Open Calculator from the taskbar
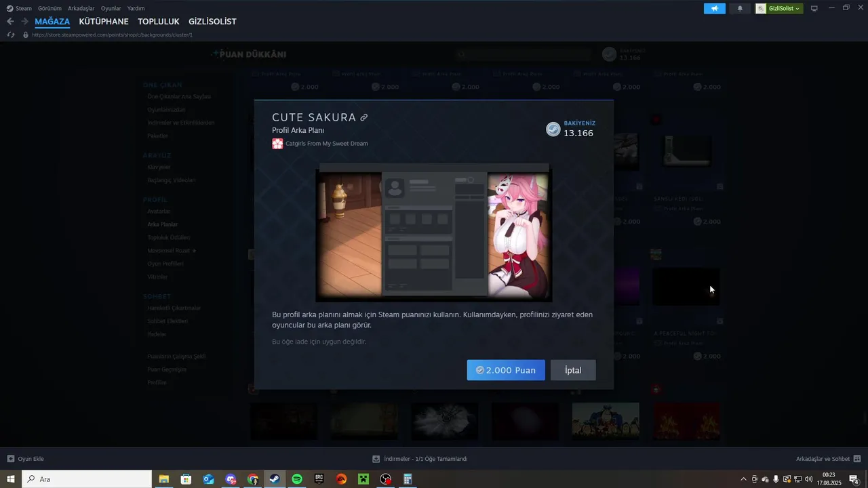 click(x=408, y=479)
